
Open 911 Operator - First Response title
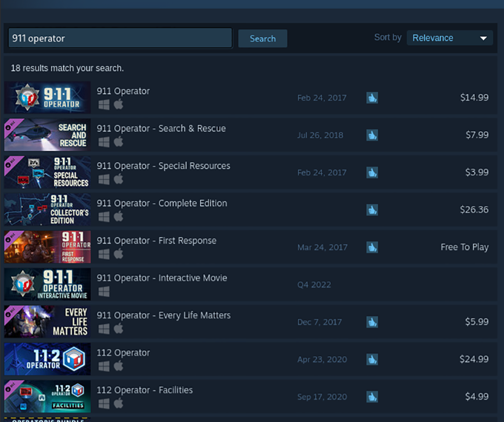(156, 241)
